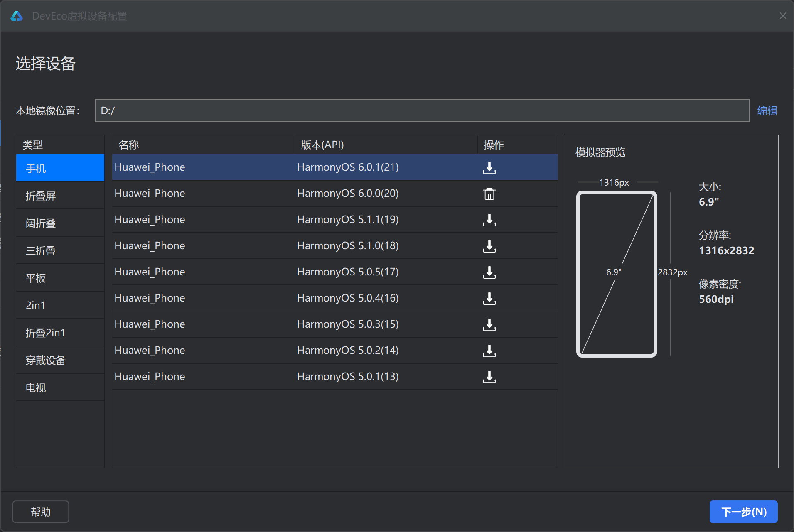This screenshot has height=532, width=794.
Task: Select the 三折叠 device type
Action: [60, 250]
